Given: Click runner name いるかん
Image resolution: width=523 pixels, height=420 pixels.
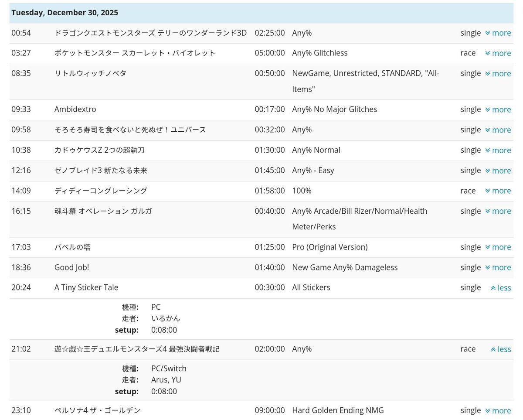Looking at the screenshot, I should pyautogui.click(x=166, y=318).
